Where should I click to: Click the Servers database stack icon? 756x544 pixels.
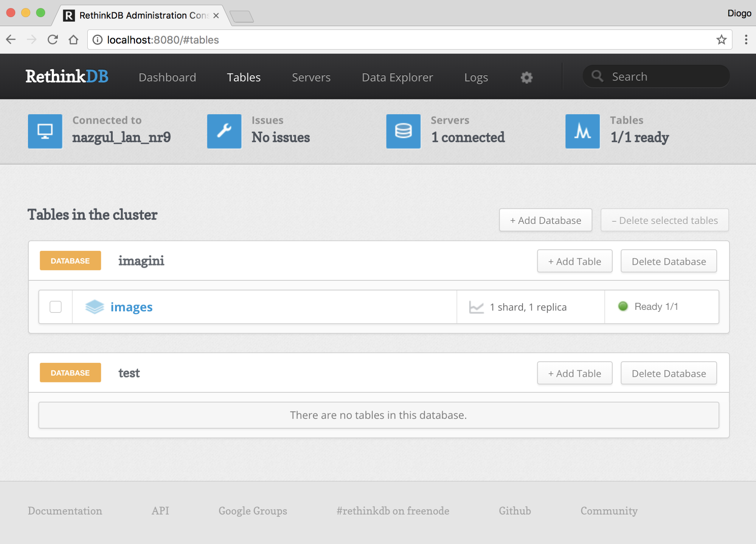coord(403,131)
